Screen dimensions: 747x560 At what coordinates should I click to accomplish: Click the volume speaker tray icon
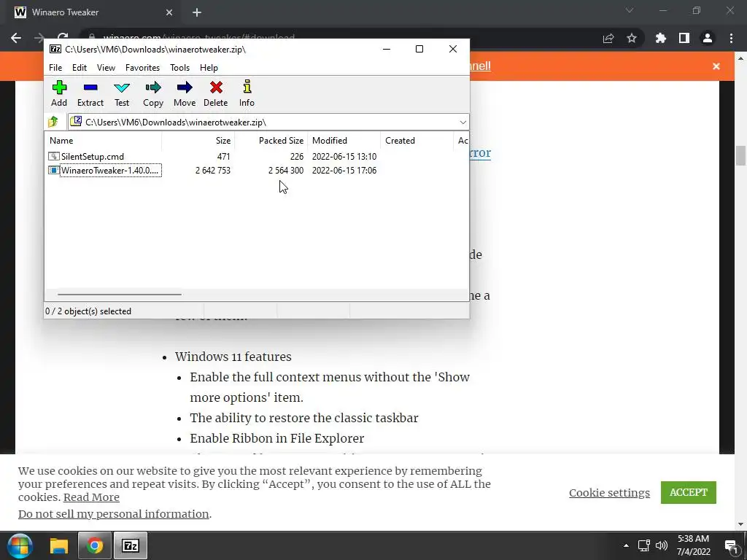point(661,545)
